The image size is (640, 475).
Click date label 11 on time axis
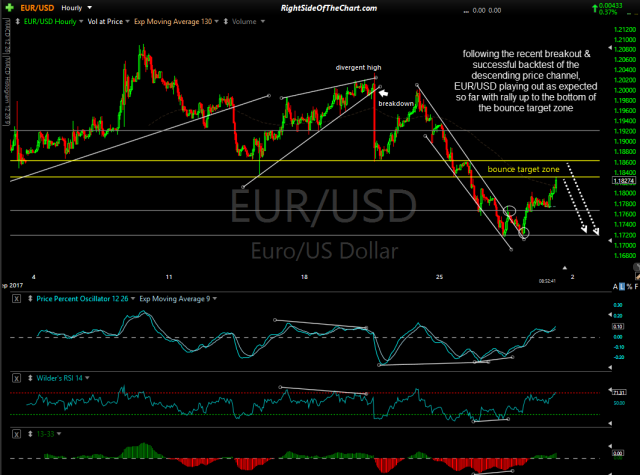pos(169,277)
